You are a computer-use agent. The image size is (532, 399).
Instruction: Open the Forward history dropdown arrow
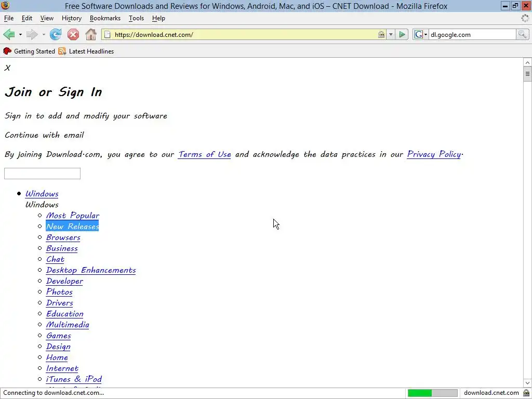pyautogui.click(x=44, y=35)
